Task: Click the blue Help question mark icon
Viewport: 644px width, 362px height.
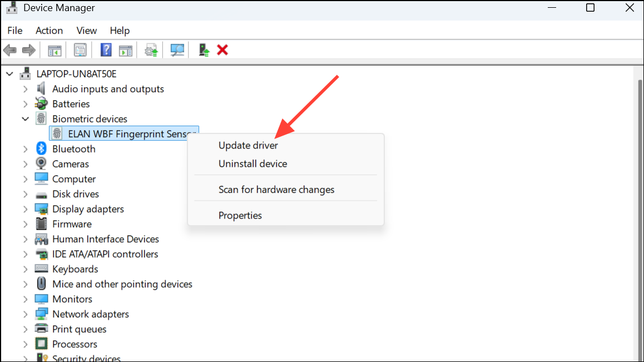Action: pyautogui.click(x=106, y=50)
